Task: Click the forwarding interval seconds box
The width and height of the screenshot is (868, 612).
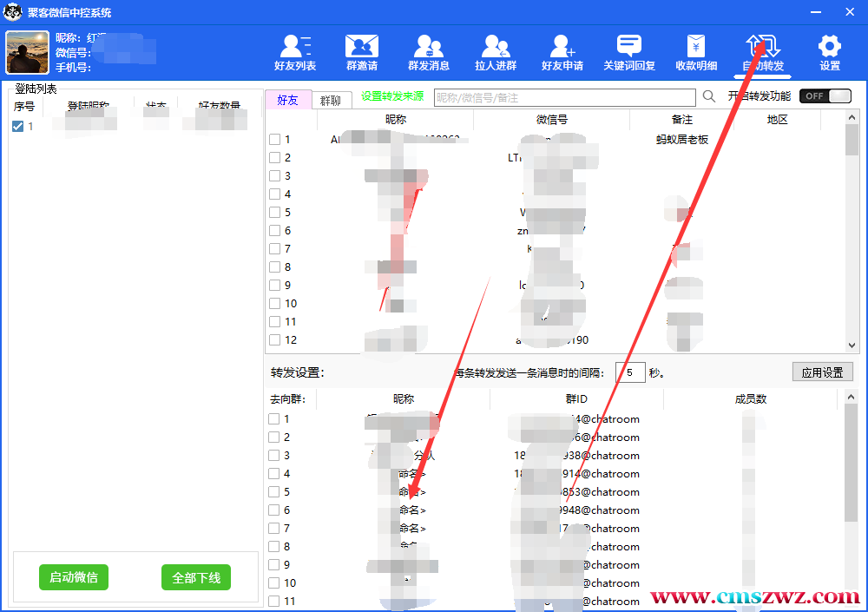Action: [x=630, y=372]
